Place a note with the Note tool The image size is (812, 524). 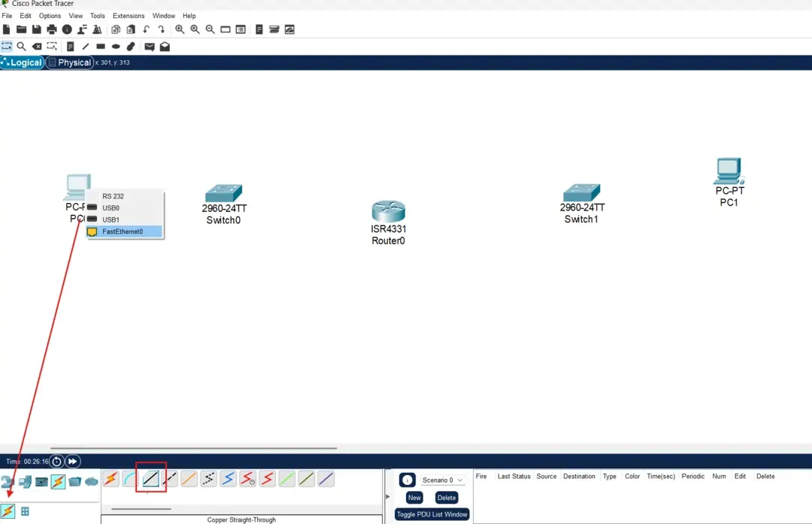pyautogui.click(x=71, y=47)
